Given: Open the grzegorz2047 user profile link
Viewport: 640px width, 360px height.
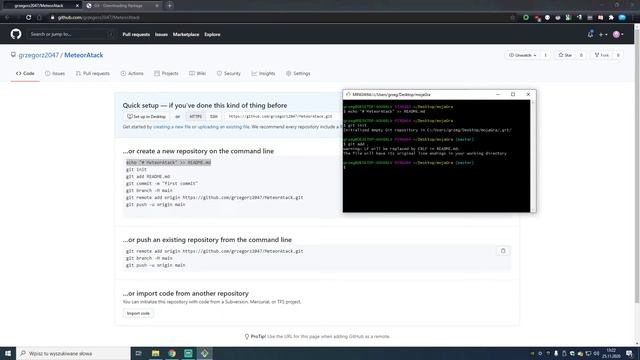Looking at the screenshot, I should coord(39,55).
